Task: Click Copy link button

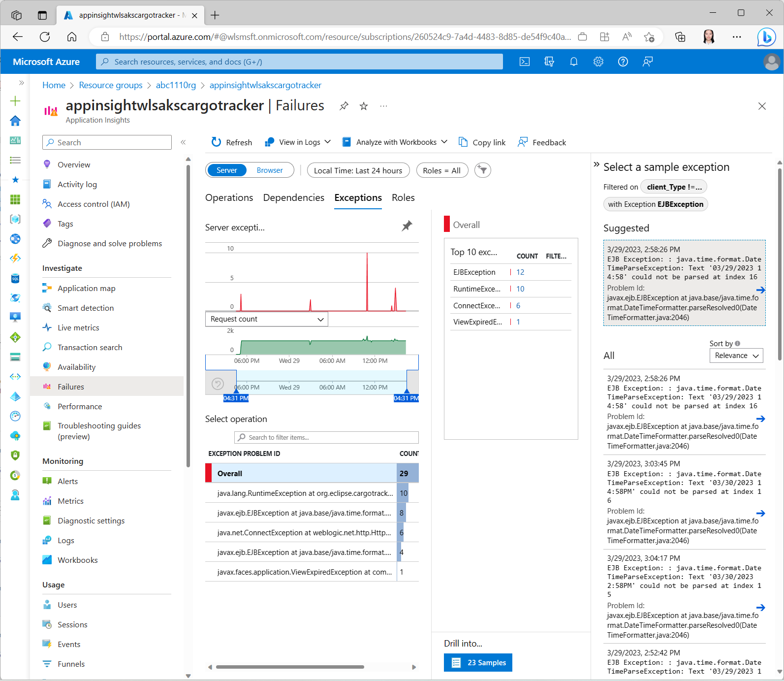Action: click(x=482, y=142)
